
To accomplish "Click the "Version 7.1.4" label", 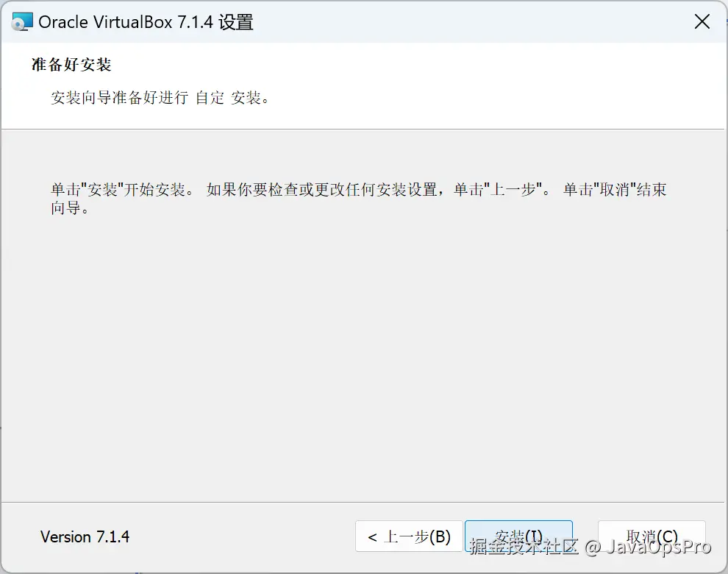I will coord(85,536).
